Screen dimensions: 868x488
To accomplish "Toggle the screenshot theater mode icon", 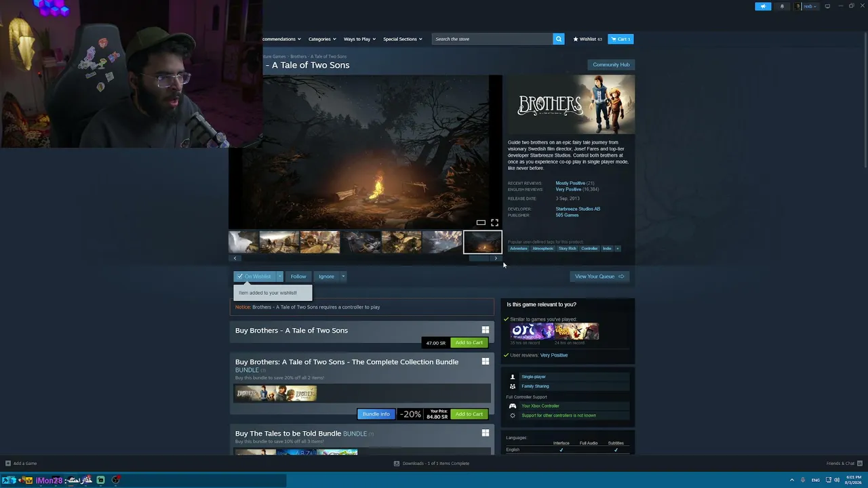I will (x=481, y=222).
